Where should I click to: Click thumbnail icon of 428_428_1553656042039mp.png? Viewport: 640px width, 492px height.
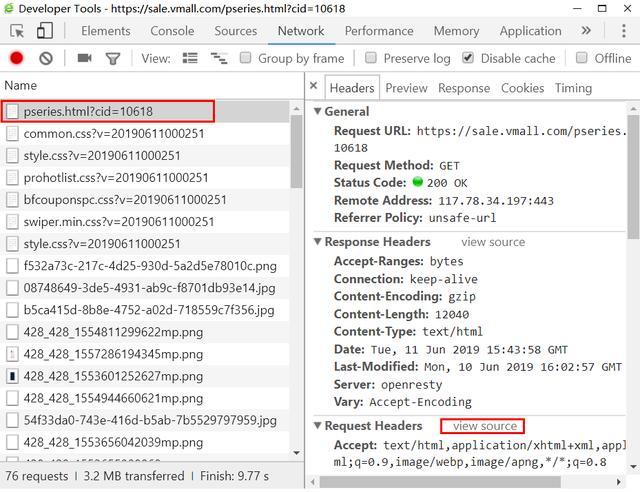[13, 442]
